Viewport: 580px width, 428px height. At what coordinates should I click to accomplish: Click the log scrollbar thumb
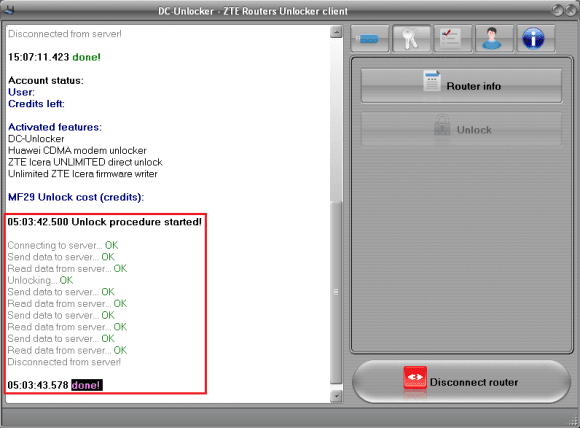pyautogui.click(x=336, y=292)
